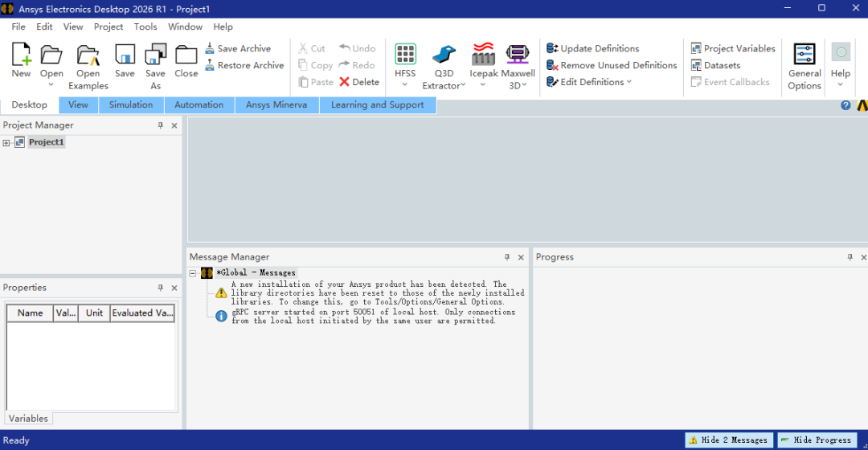
Task: Switch to the Simulation ribbon tab
Action: coord(131,104)
